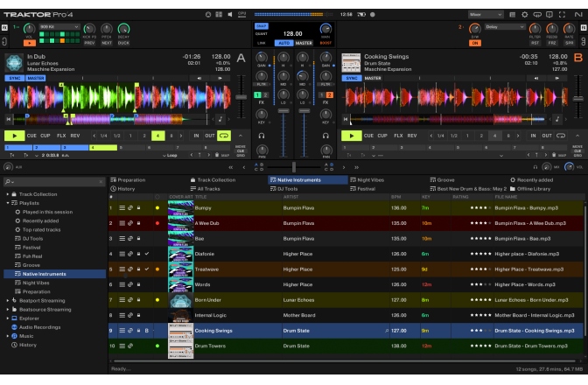Open Night Vibes favorite tab
588x385 pixels.
pos(367,180)
